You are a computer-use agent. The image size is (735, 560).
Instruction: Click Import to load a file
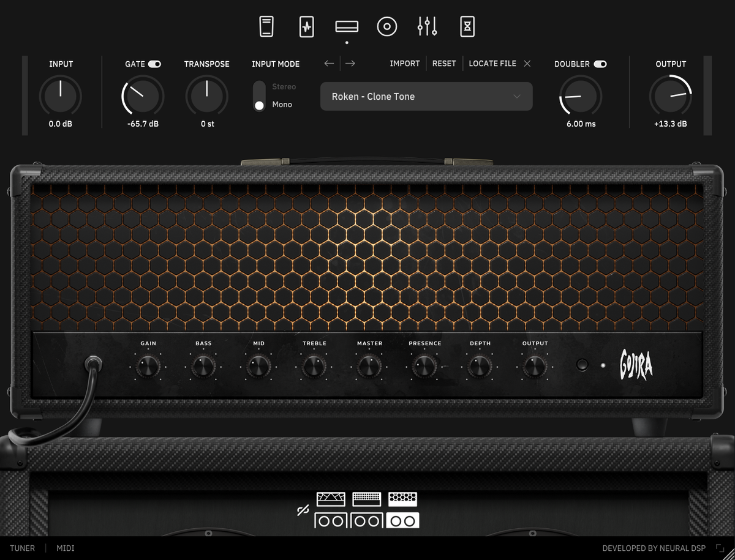pyautogui.click(x=405, y=64)
